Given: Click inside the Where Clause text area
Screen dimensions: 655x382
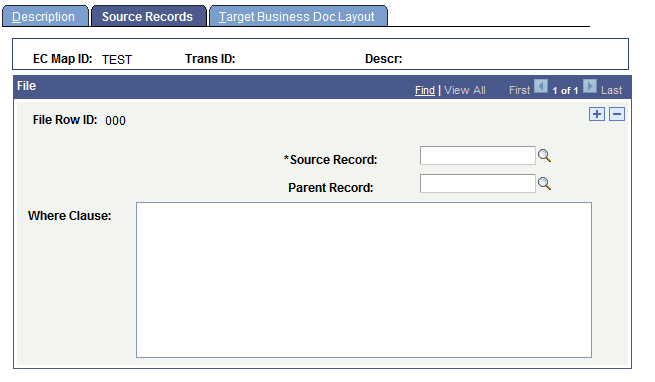Looking at the screenshot, I should click(364, 280).
